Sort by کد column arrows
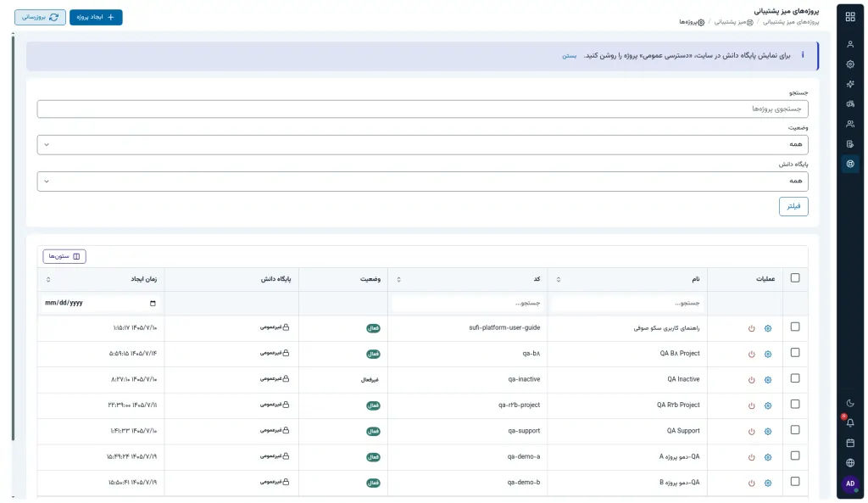 pos(398,280)
